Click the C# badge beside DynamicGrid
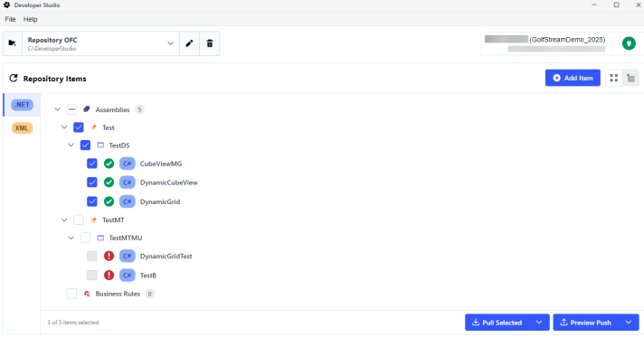 pos(128,201)
